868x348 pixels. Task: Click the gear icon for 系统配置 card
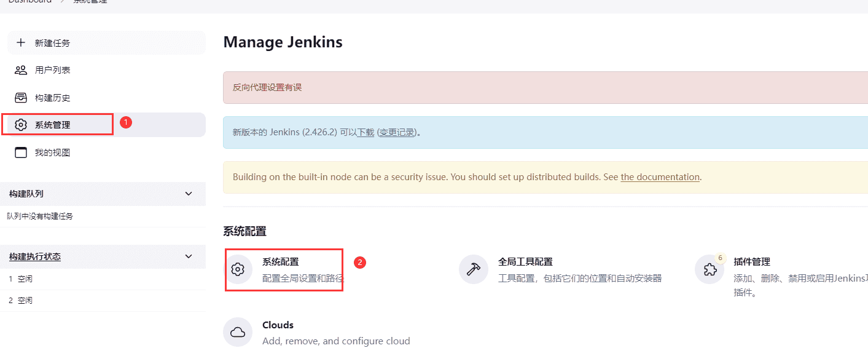click(238, 269)
